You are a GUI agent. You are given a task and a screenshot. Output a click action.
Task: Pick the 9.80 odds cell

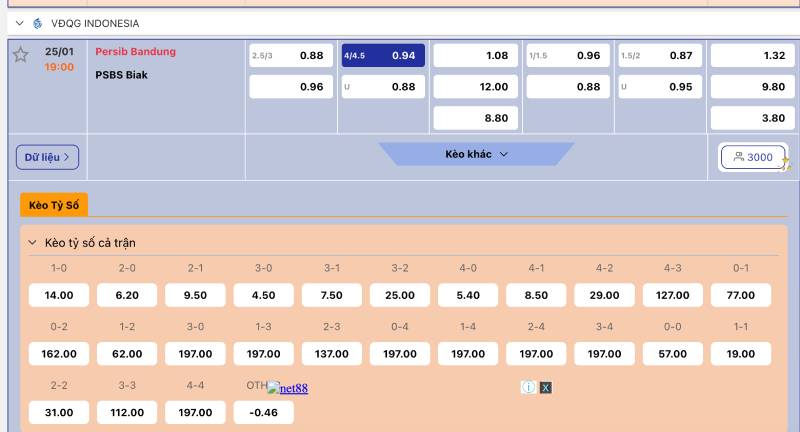pyautogui.click(x=753, y=87)
